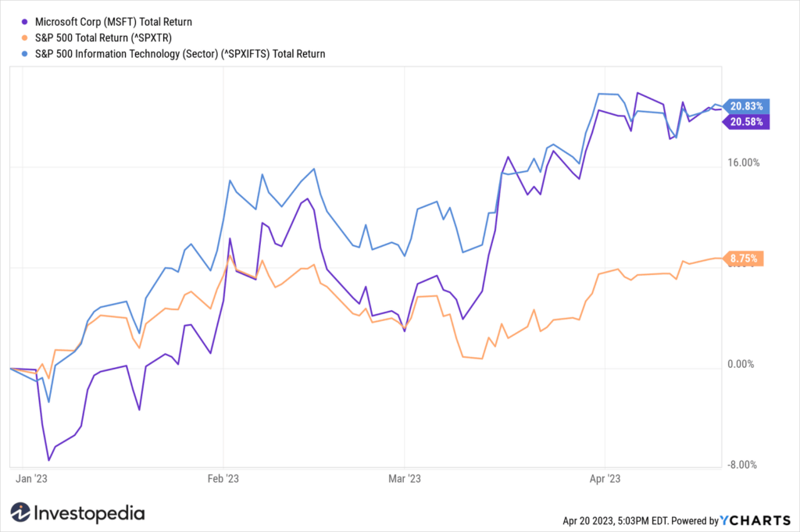Click the 20.83% blue value tag
Viewport: 800px width, 532px height.
(x=746, y=106)
